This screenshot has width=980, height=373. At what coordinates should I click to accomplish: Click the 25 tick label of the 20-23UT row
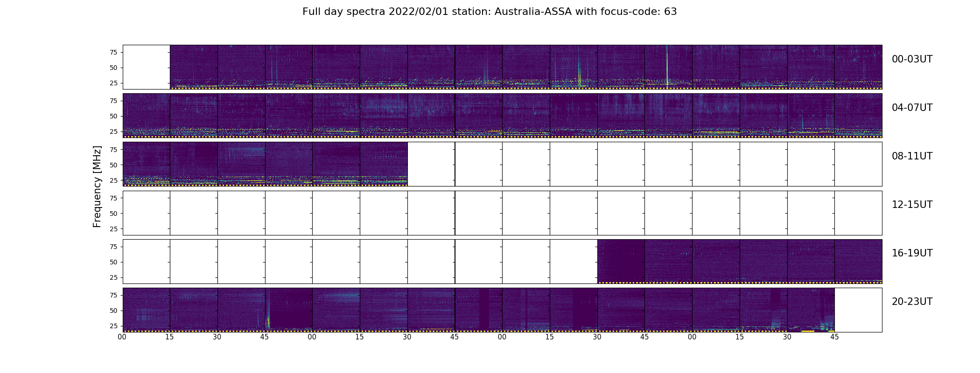113,326
